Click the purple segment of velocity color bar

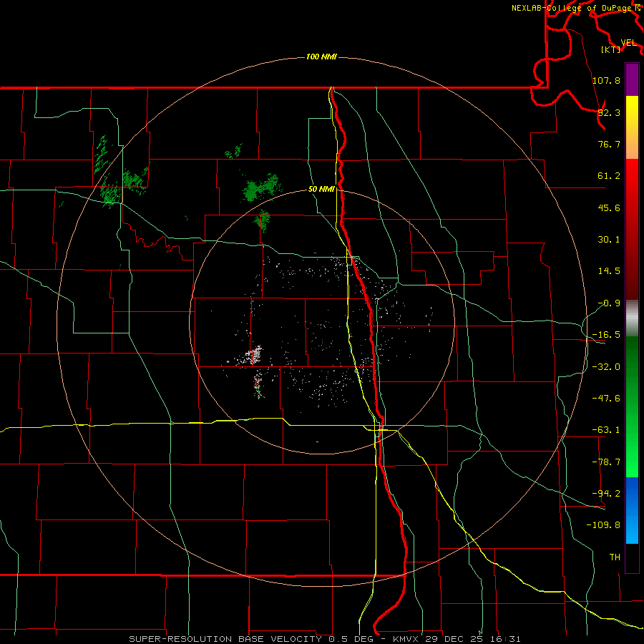pyautogui.click(x=632, y=79)
